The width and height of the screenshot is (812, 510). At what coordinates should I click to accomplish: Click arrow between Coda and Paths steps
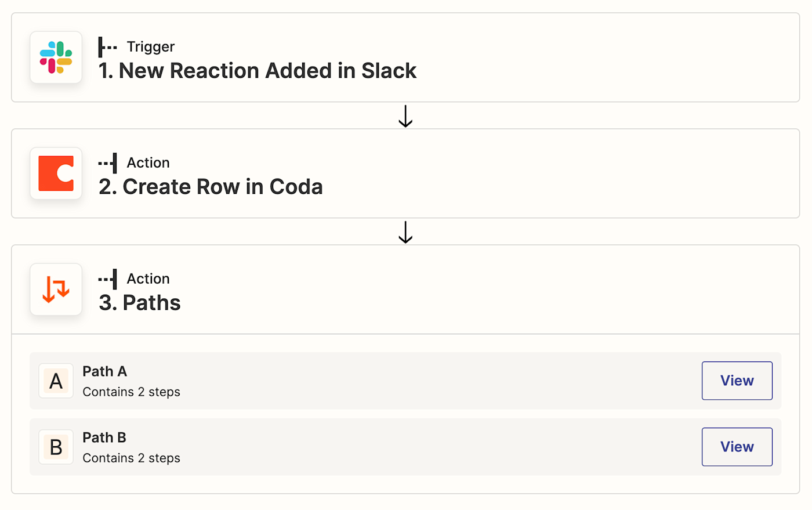tap(405, 232)
